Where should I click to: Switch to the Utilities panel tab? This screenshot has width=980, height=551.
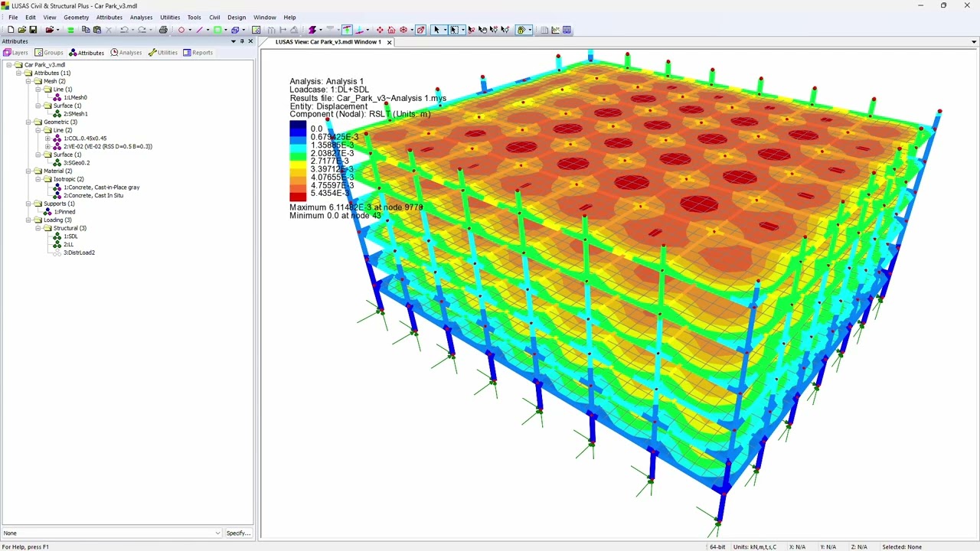[x=163, y=53]
